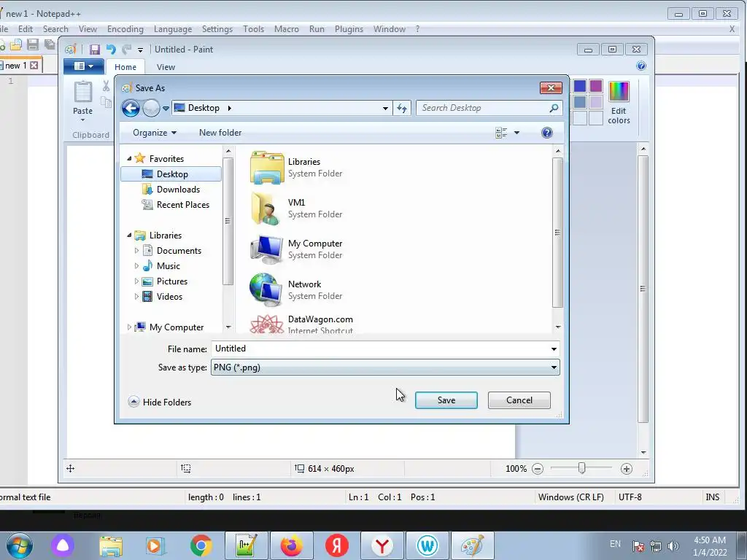This screenshot has height=560, width=747.
Task: Click the Windows Start button
Action: pos(19,545)
